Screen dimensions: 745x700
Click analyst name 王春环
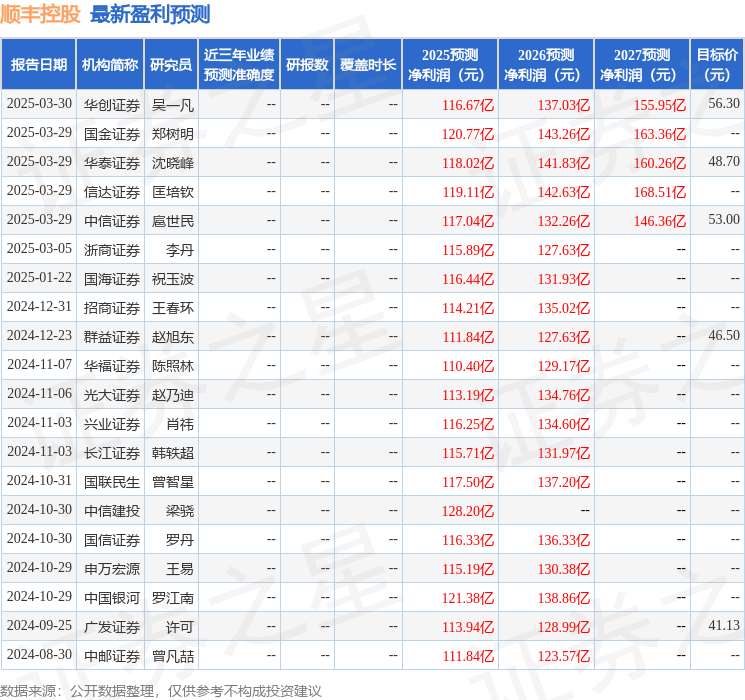click(172, 307)
